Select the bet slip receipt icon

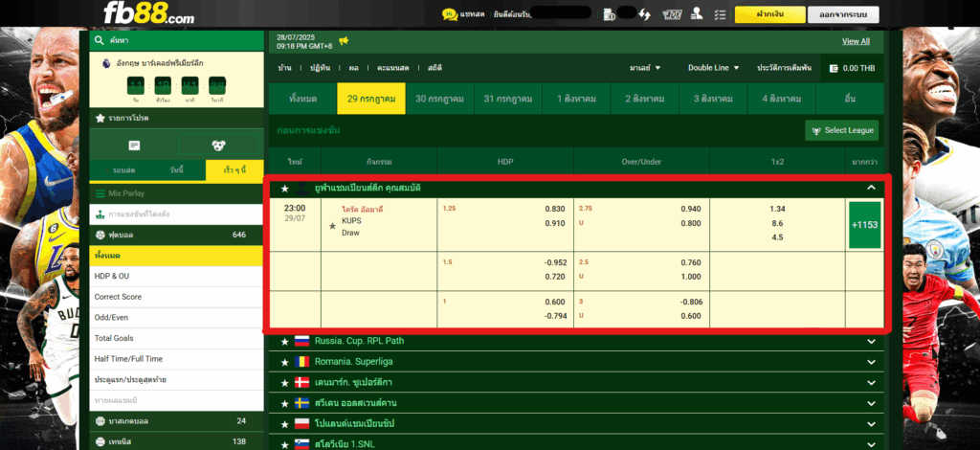pos(134,145)
